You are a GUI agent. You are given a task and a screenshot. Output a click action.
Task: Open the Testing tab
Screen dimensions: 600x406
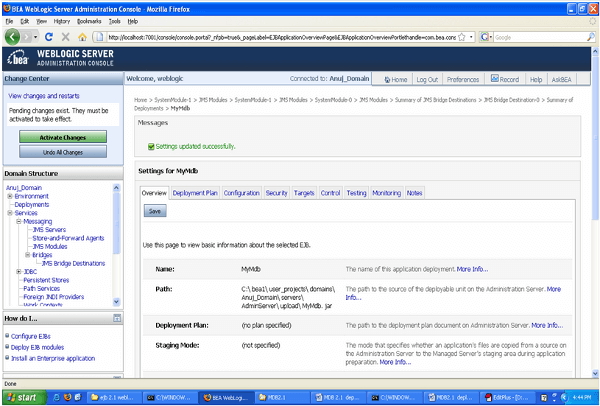tap(356, 193)
